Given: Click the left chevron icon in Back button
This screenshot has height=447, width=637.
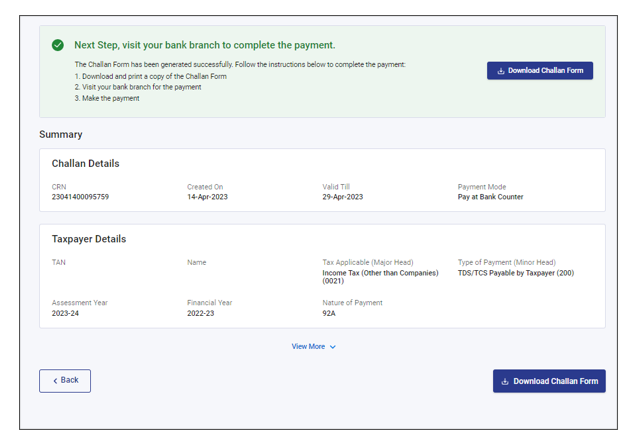Looking at the screenshot, I should pyautogui.click(x=55, y=381).
